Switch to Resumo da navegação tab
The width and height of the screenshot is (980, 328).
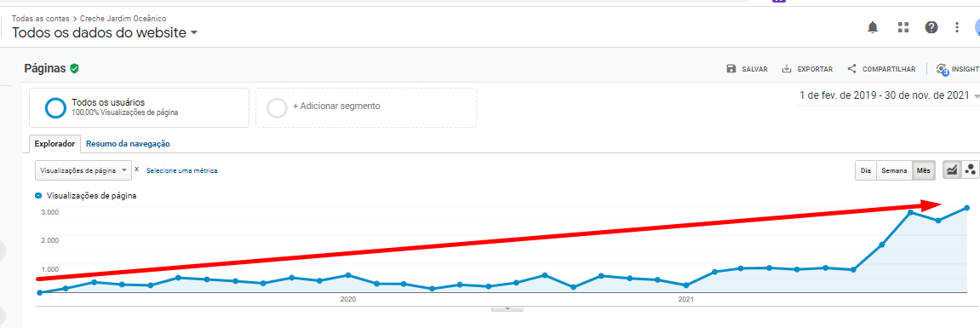pyautogui.click(x=128, y=143)
